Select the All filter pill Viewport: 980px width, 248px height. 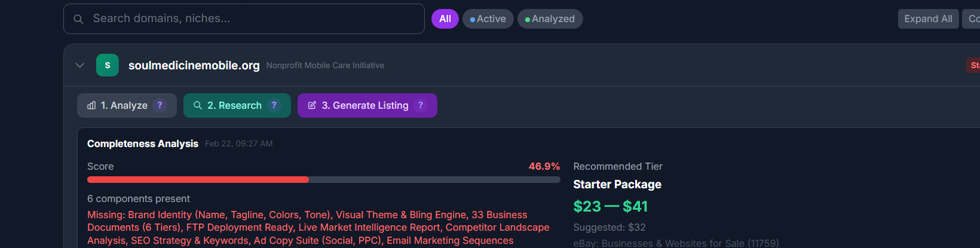tap(445, 19)
